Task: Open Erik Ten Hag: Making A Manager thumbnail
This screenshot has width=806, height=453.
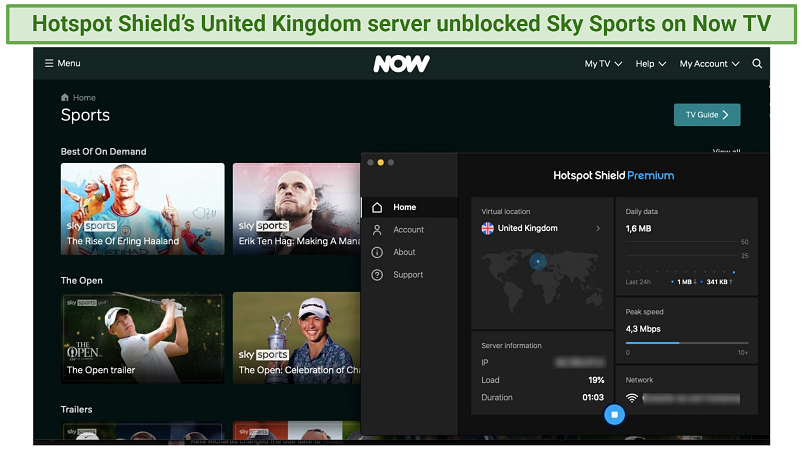Action: (x=297, y=209)
